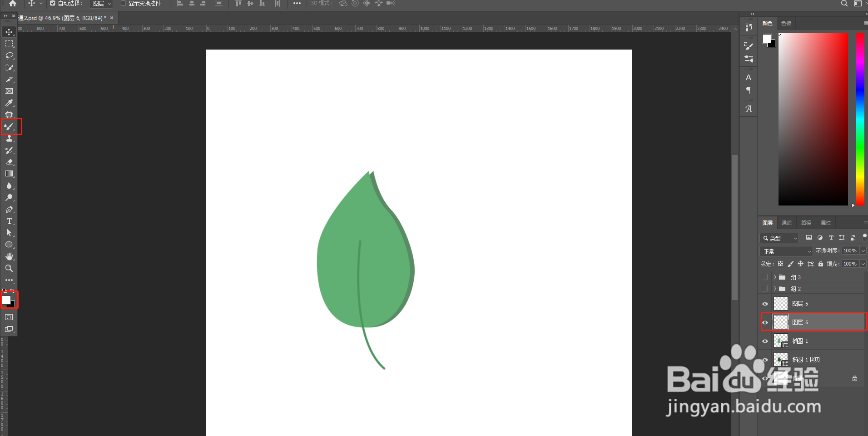
Task: Expand the 组 2 group
Action: (x=775, y=288)
